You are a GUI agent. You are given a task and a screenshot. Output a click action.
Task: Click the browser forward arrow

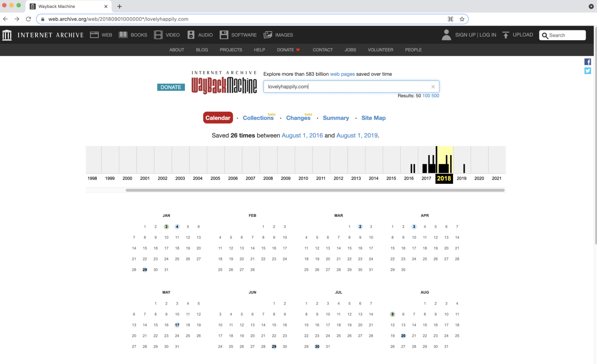[x=17, y=19]
